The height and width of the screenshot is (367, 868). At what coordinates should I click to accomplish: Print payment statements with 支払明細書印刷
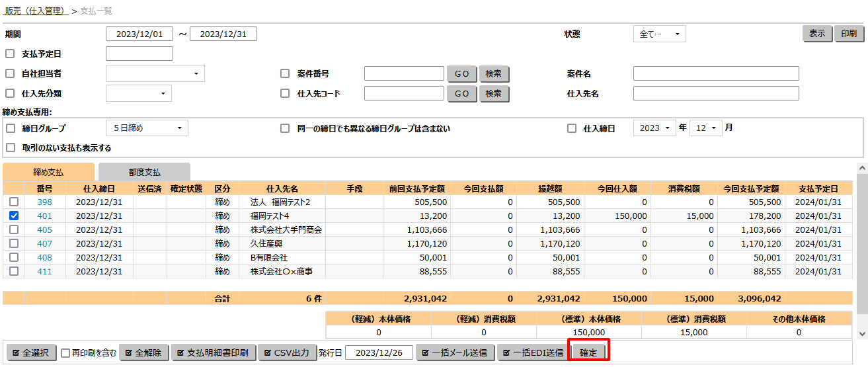click(x=213, y=353)
